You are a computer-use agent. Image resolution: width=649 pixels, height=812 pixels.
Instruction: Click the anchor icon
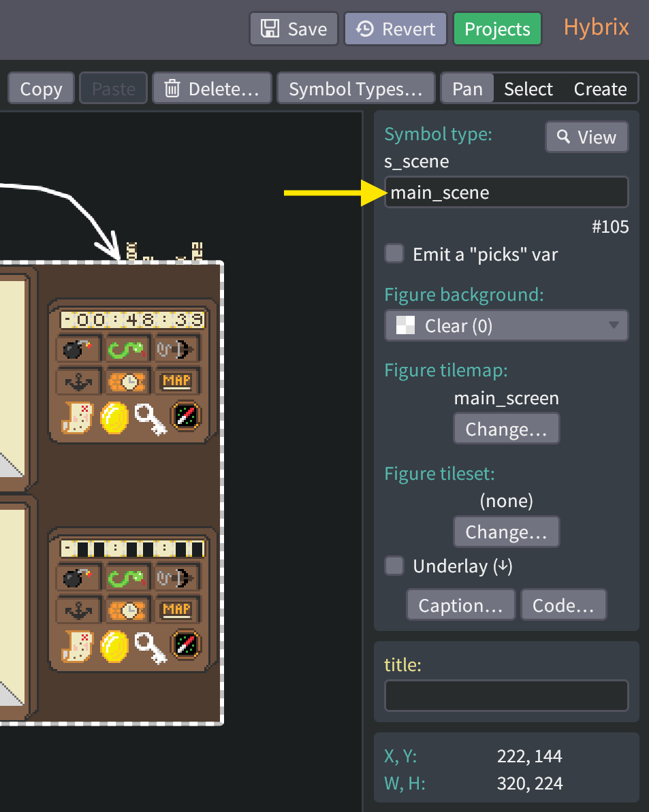point(78,381)
